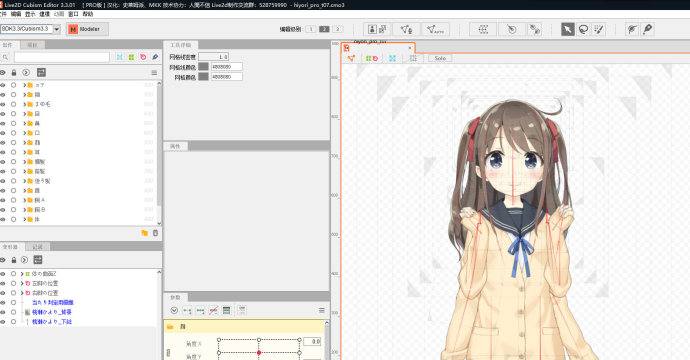Open parameter panel hamburger menu
This screenshot has height=360, width=690.
point(322,311)
